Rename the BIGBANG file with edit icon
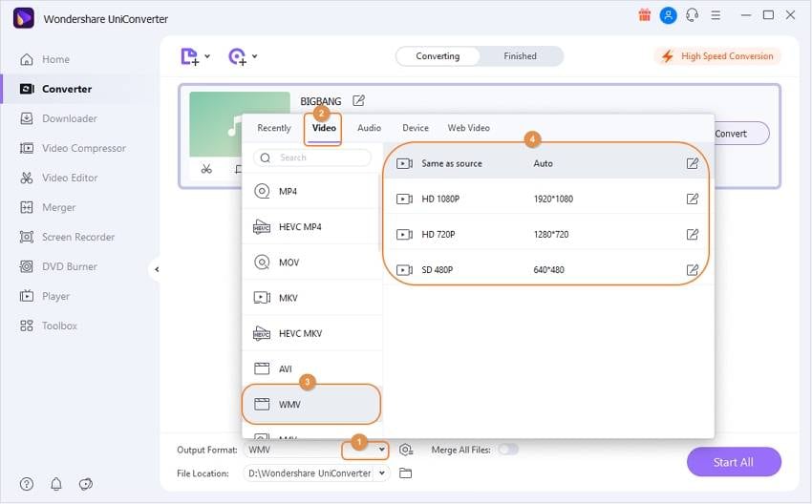The image size is (812, 504). [x=358, y=100]
